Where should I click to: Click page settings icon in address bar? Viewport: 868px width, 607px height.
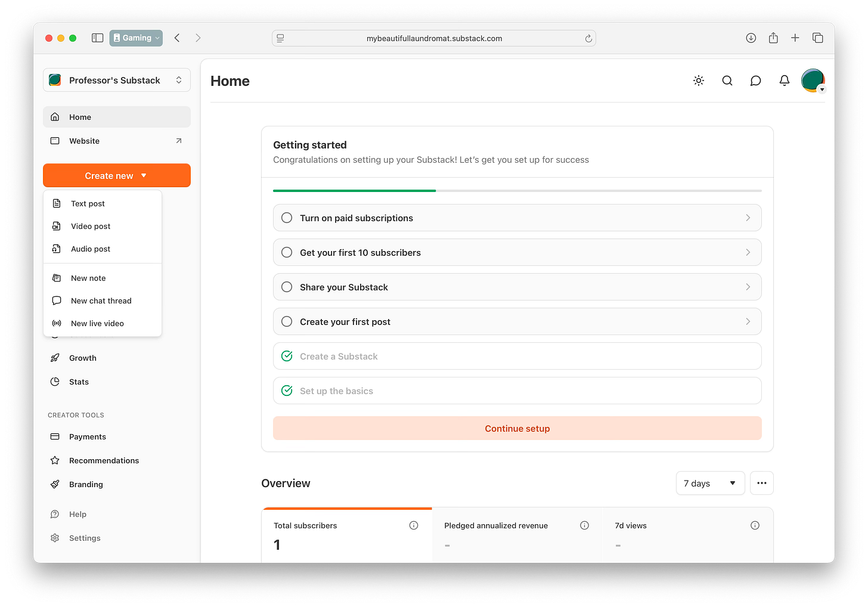tap(280, 38)
